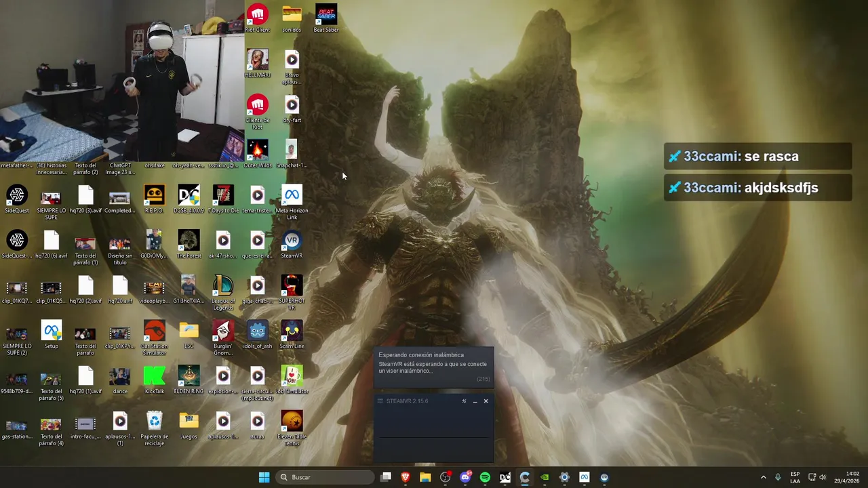Open NVIDIA app from the taskbar
Image resolution: width=868 pixels, height=488 pixels.
point(545,477)
